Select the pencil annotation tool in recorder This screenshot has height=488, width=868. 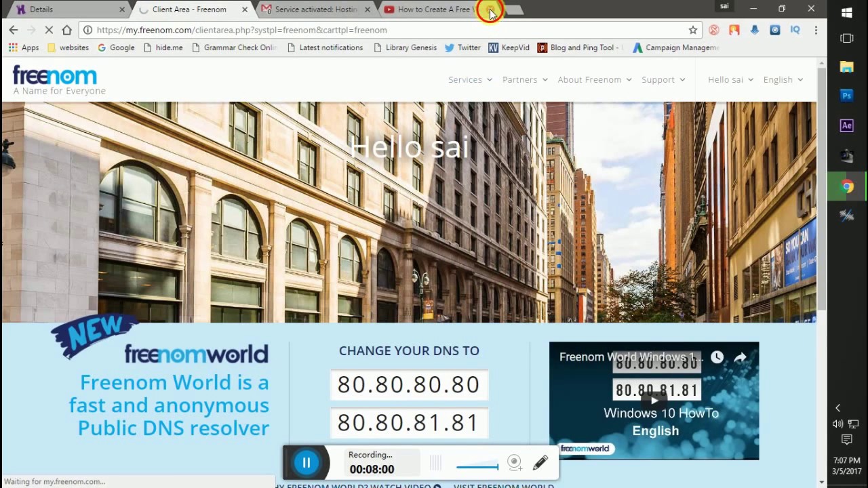[x=540, y=463]
